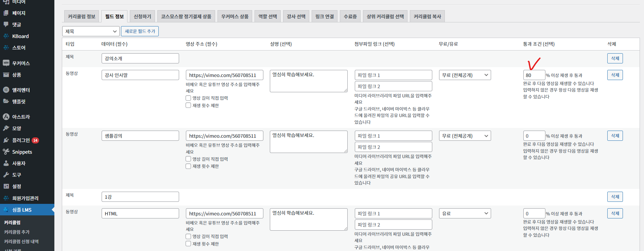Enable 재생 횟수 제한 for 강사 인사말
The width and height of the screenshot is (644, 251).
188,105
